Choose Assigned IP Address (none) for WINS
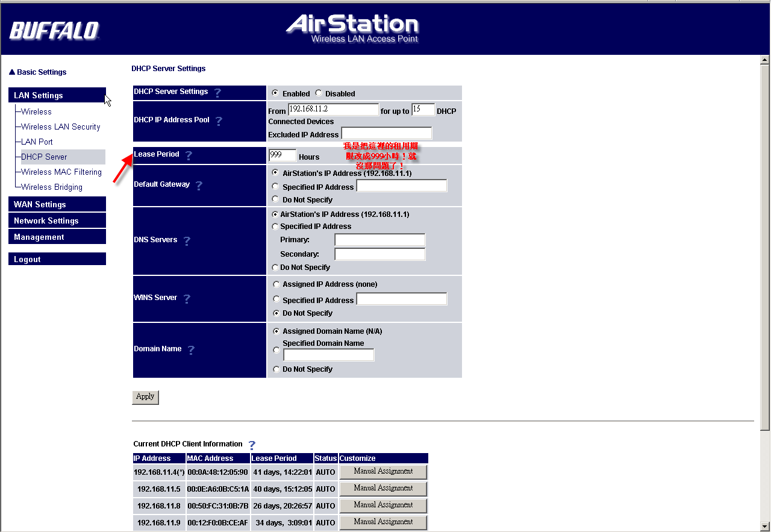 tap(276, 284)
